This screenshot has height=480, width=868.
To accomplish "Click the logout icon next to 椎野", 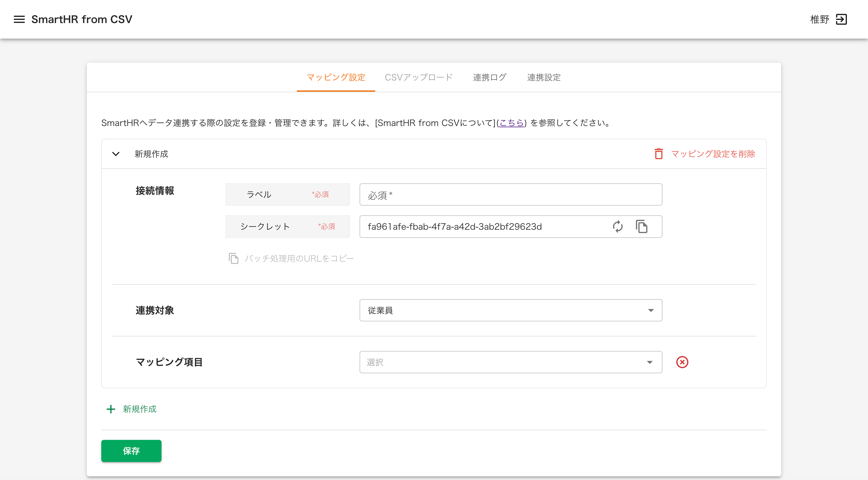I will [841, 19].
